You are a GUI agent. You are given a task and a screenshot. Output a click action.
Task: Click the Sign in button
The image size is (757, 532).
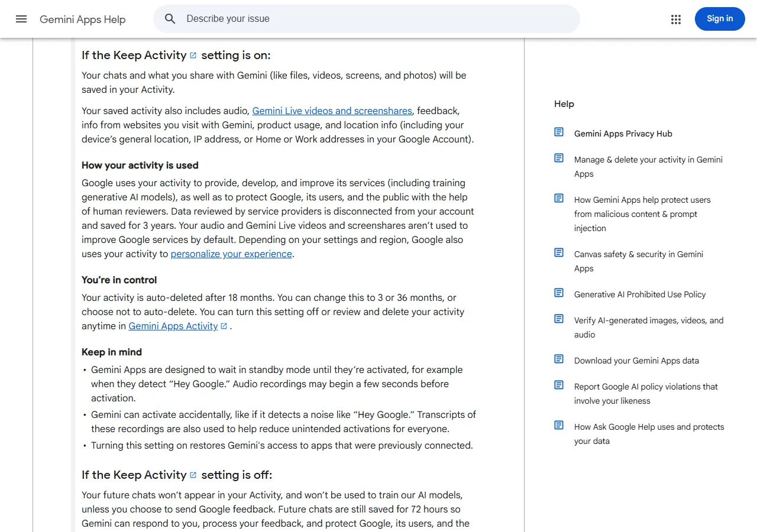coord(720,19)
